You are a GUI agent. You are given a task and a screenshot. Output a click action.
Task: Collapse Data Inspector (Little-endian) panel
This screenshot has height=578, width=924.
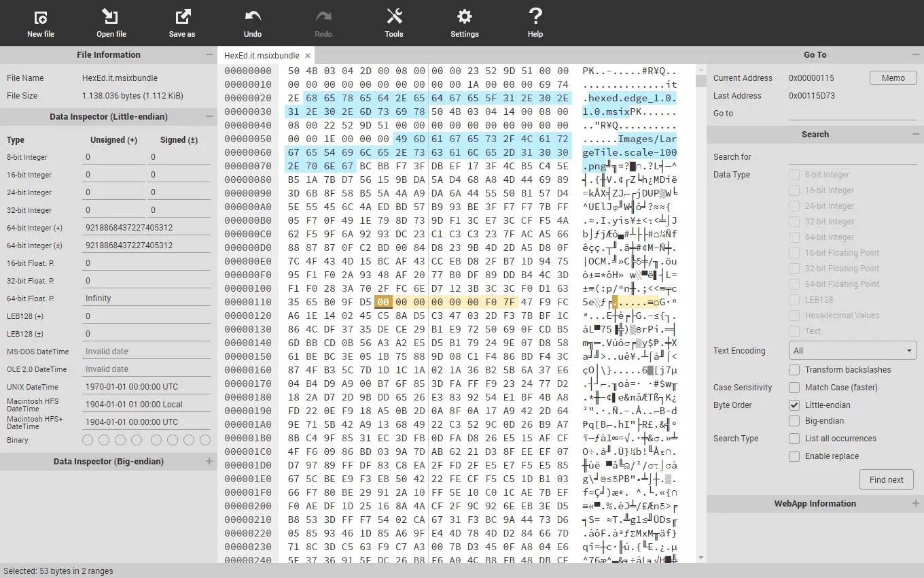pos(209,117)
